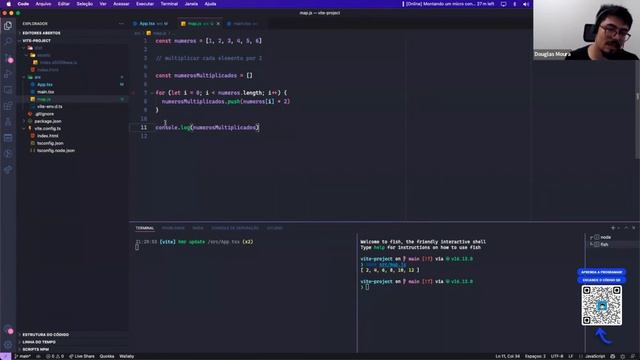Click Wallaby in the status bar
This screenshot has height=360, width=640.
[x=127, y=356]
